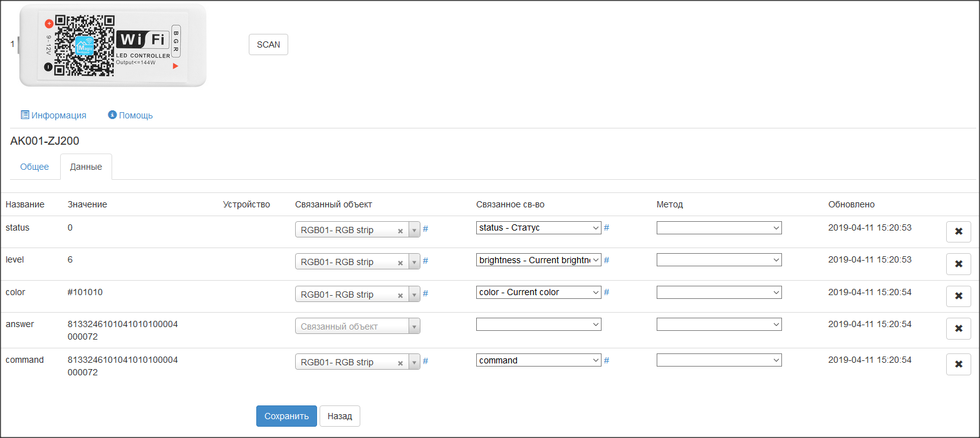This screenshot has width=980, height=438.
Task: Switch to the Общее tab
Action: click(34, 167)
